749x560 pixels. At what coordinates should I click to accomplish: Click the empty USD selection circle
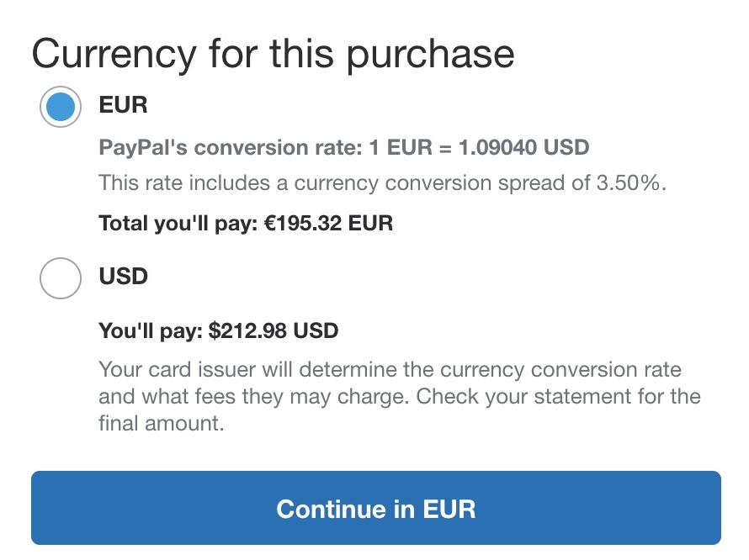point(59,276)
